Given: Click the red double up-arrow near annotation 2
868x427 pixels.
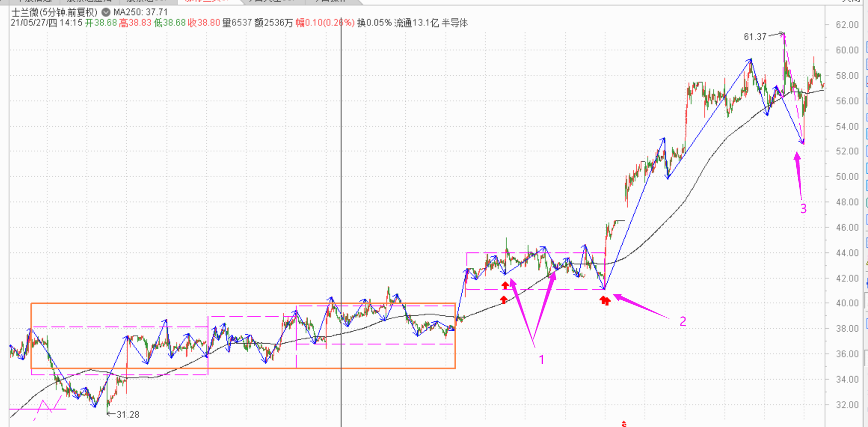Looking at the screenshot, I should (605, 300).
